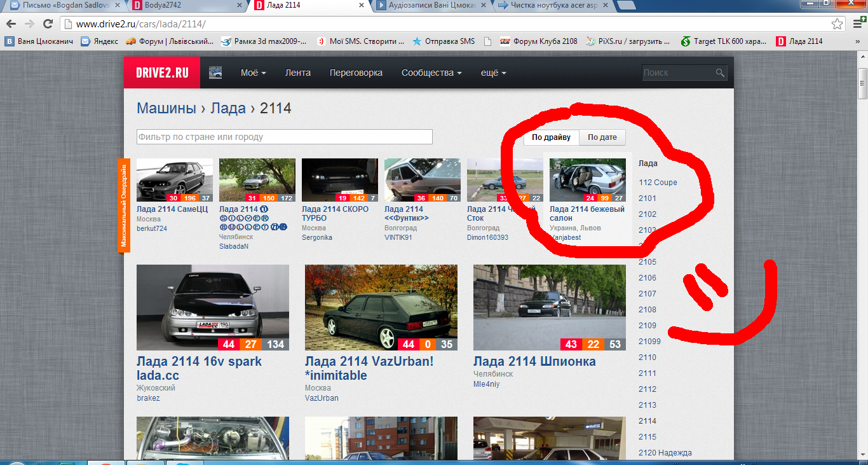
Task: Open user profile VINTIK91
Action: [398, 237]
